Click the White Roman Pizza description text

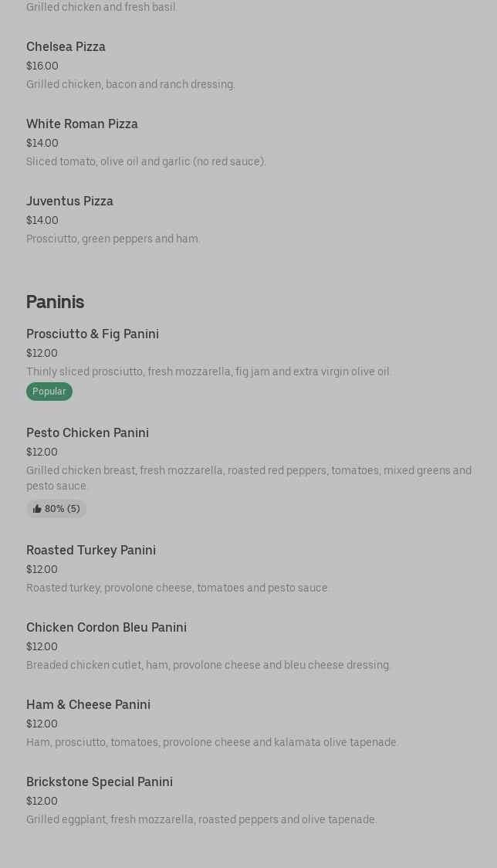coord(146,161)
